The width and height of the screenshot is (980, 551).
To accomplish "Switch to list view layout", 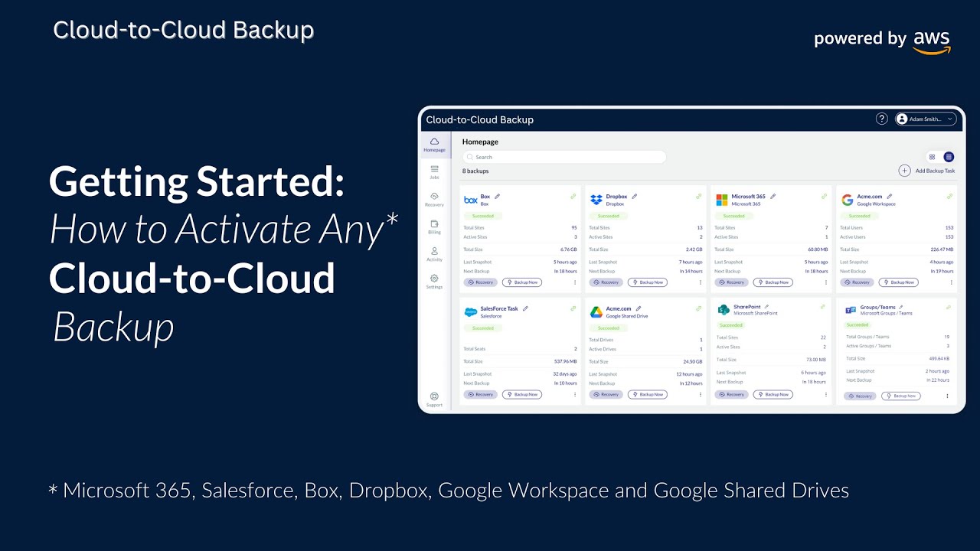I will point(949,157).
